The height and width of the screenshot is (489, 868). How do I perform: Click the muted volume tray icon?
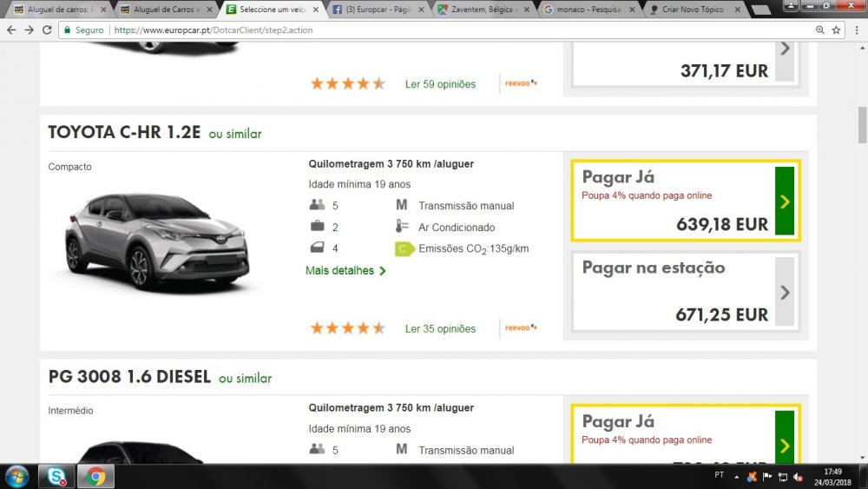coord(799,477)
